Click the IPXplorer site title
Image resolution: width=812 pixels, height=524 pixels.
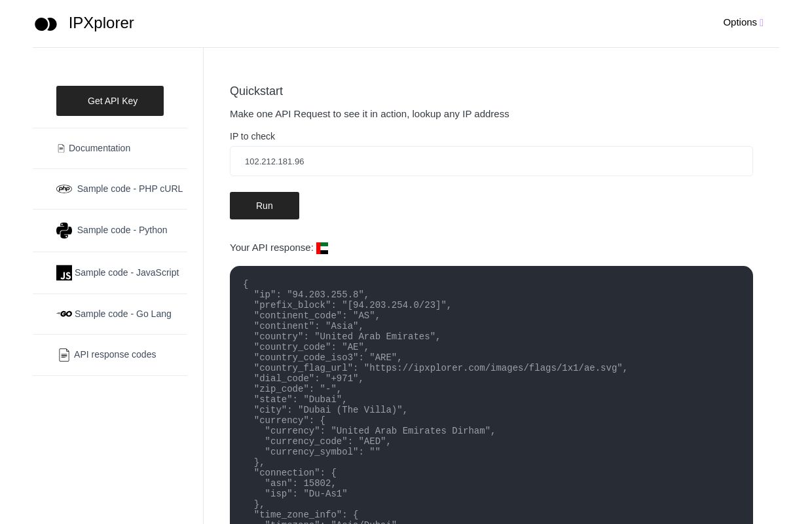[101, 23]
